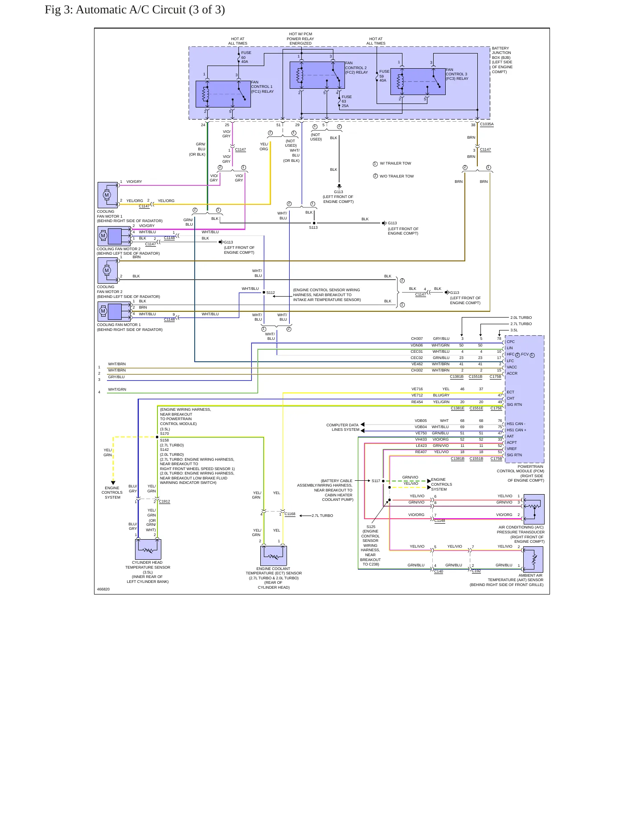This screenshot has height=834, width=644.
Task: Click the Fuse 60 40A label
Action: point(246,57)
